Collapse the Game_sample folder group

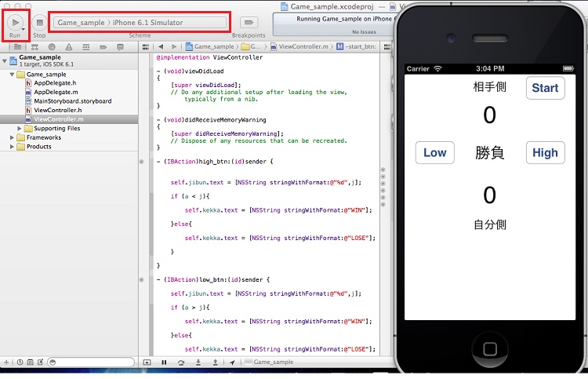click(x=10, y=75)
